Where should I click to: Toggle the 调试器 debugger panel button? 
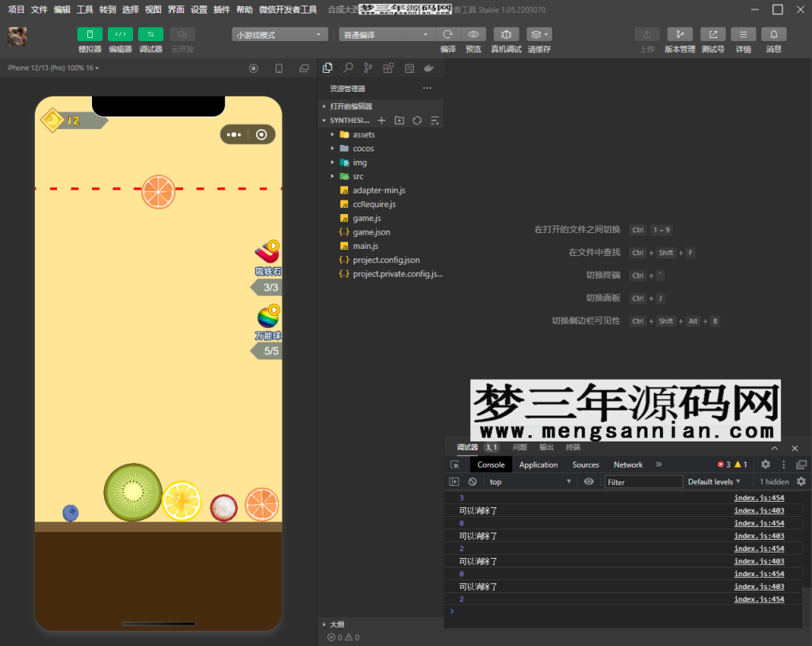click(151, 35)
